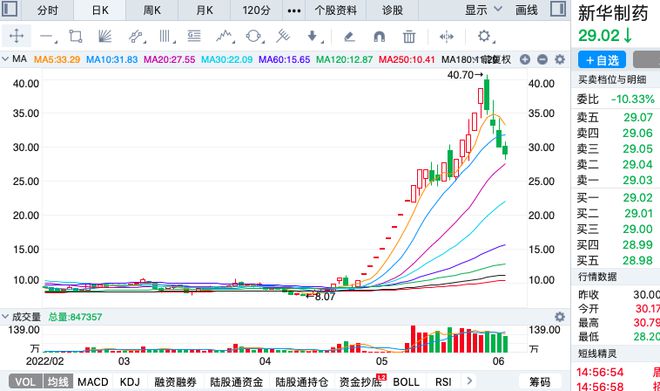Choose the fan lines drawing tool
This screenshot has height=391, width=660.
click(x=105, y=36)
